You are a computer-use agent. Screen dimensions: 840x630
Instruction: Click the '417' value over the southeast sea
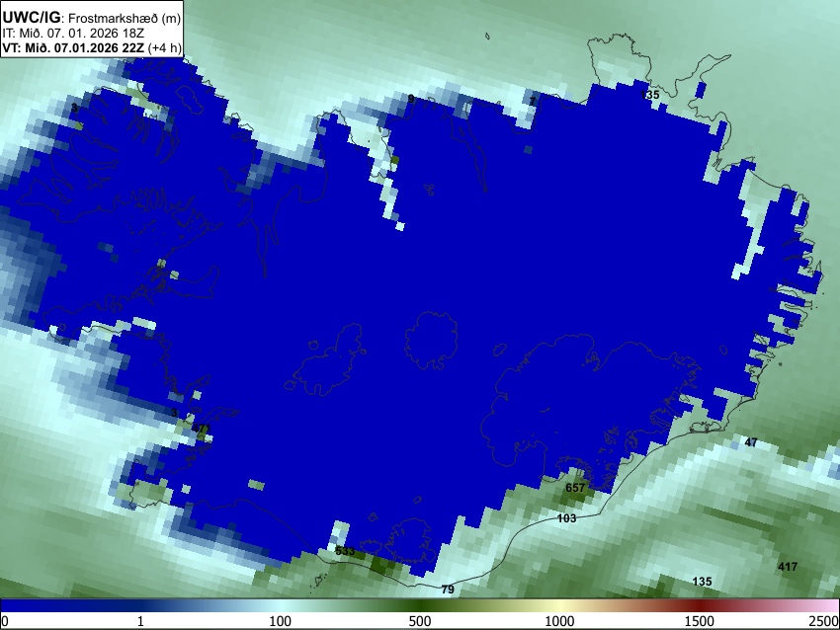[788, 566]
